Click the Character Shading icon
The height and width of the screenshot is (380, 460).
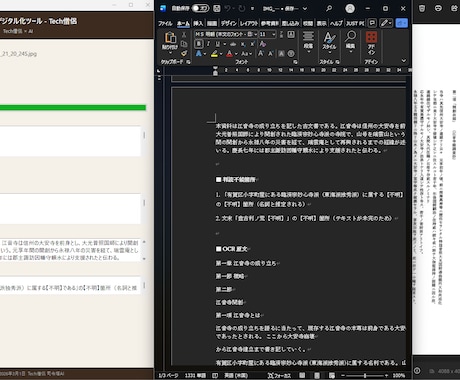pyautogui.click(x=281, y=53)
